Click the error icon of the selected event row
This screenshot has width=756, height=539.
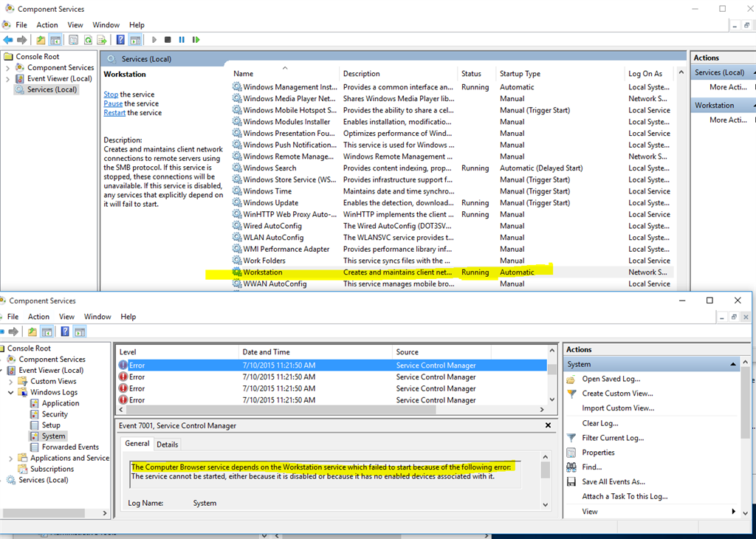pyautogui.click(x=123, y=365)
